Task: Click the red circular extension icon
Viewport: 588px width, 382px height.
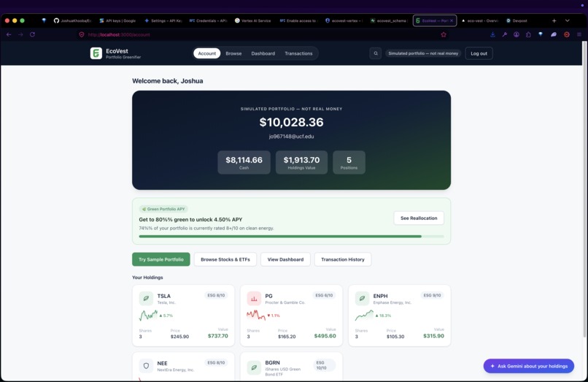Action: (x=567, y=34)
